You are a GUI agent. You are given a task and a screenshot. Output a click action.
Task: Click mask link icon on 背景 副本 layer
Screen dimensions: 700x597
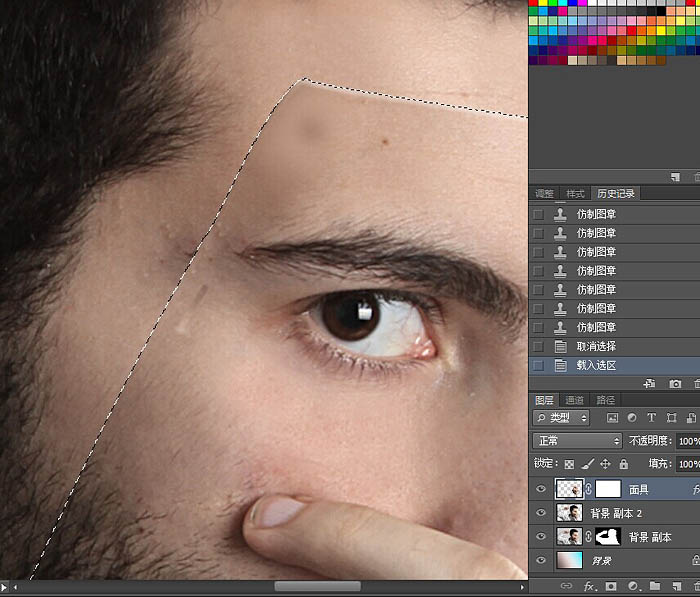coord(588,537)
